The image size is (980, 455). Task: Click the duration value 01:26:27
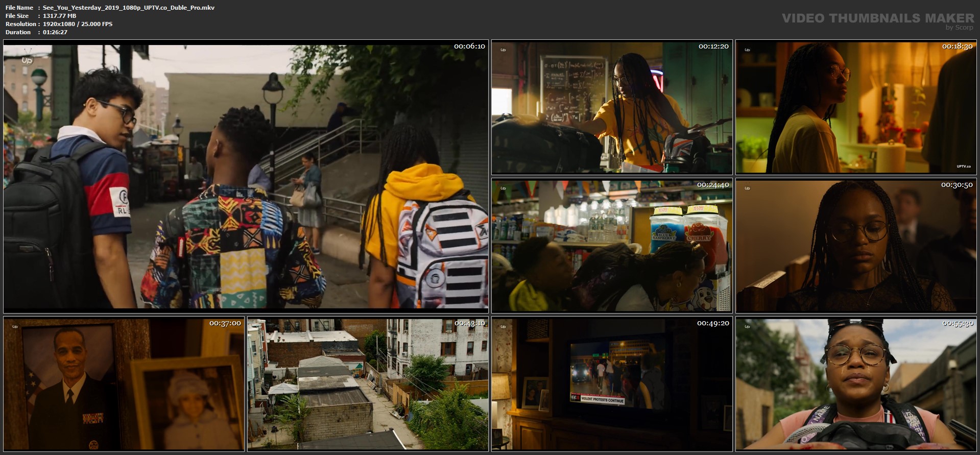point(55,32)
